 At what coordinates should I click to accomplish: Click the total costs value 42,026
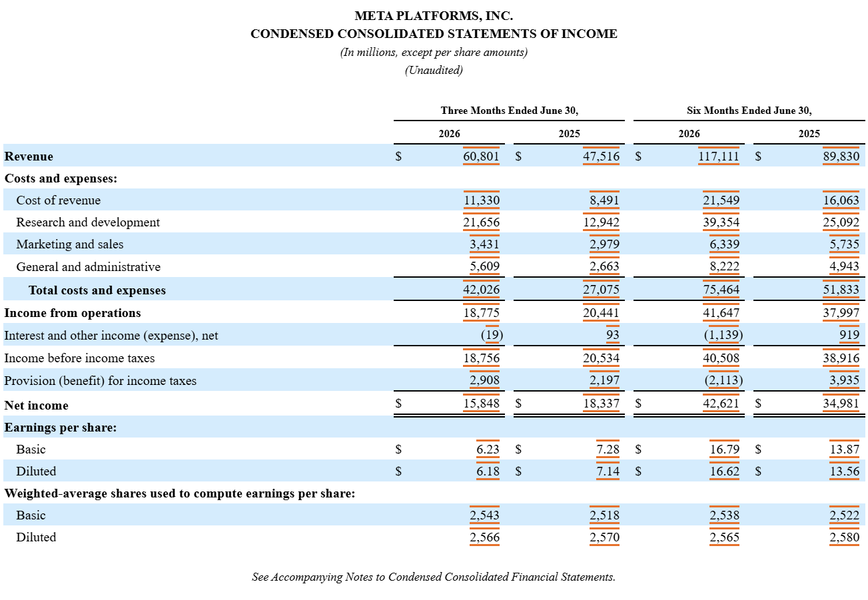[481, 290]
